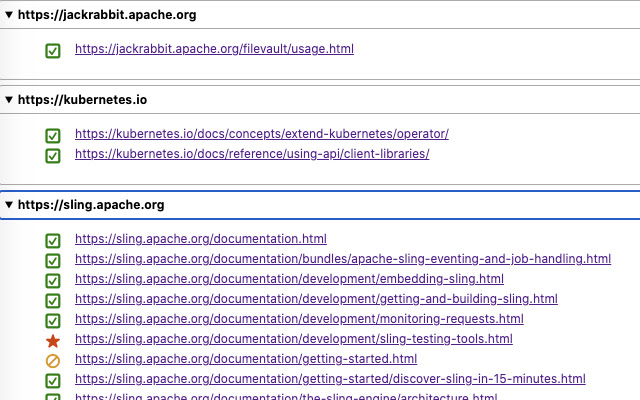Open the jackrabbit filevault/usage.html link
The height and width of the screenshot is (400, 640).
(x=214, y=49)
